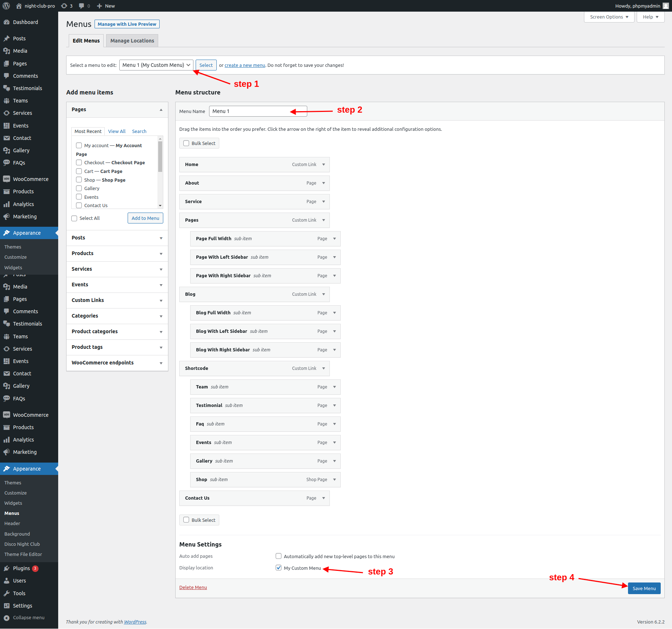Switch to View All pages tab
This screenshot has height=629, width=672.
(x=117, y=131)
